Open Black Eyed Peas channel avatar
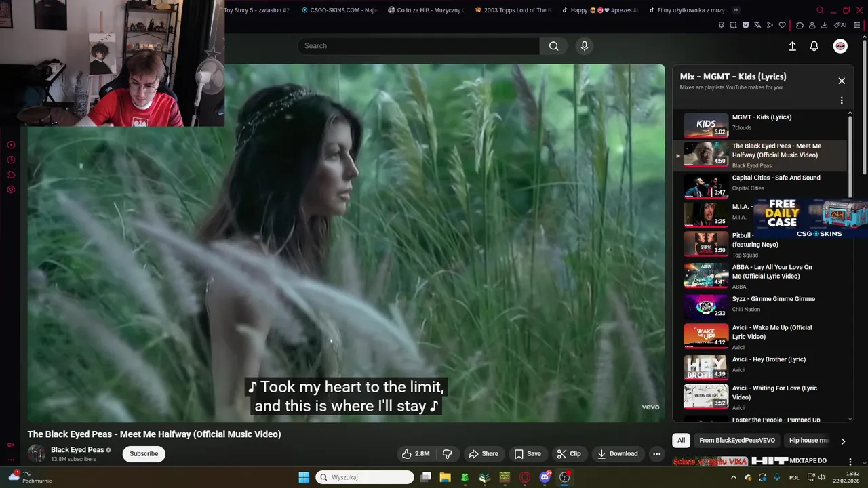868x488 pixels. (37, 453)
